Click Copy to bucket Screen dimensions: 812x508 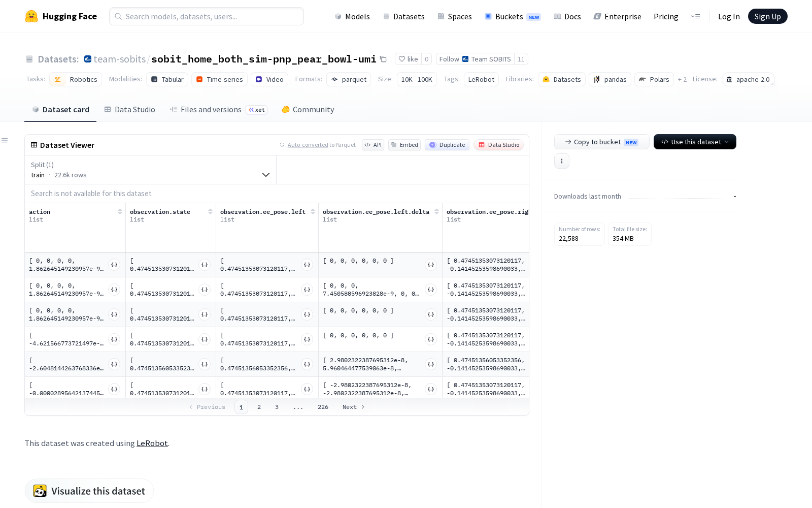(x=602, y=142)
